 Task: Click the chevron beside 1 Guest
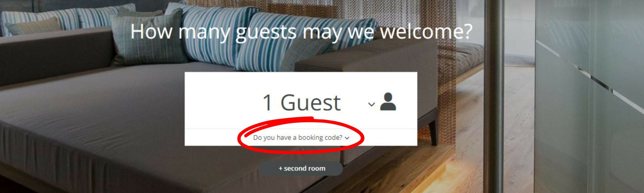(372, 104)
